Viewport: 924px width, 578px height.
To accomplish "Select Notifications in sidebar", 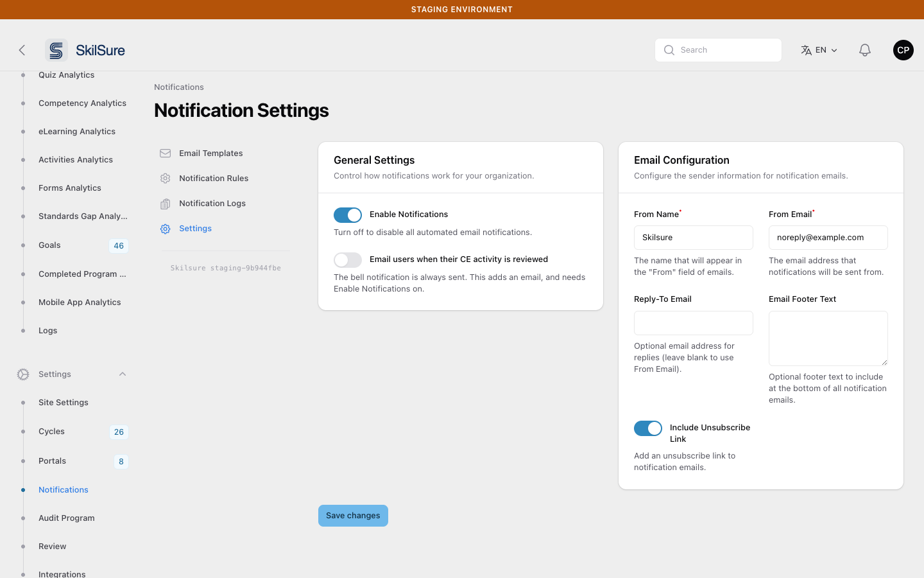I will click(x=64, y=490).
